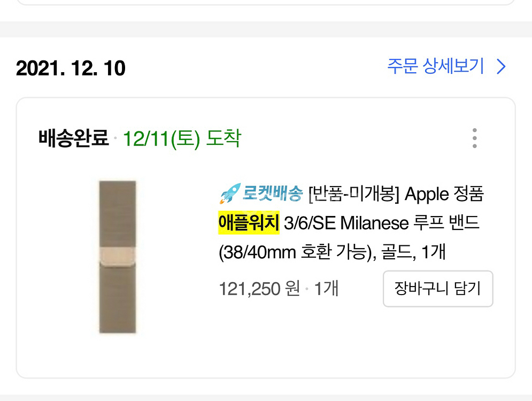Click the 배송완료 delivery status label
The image size is (532, 401).
[x=73, y=139]
